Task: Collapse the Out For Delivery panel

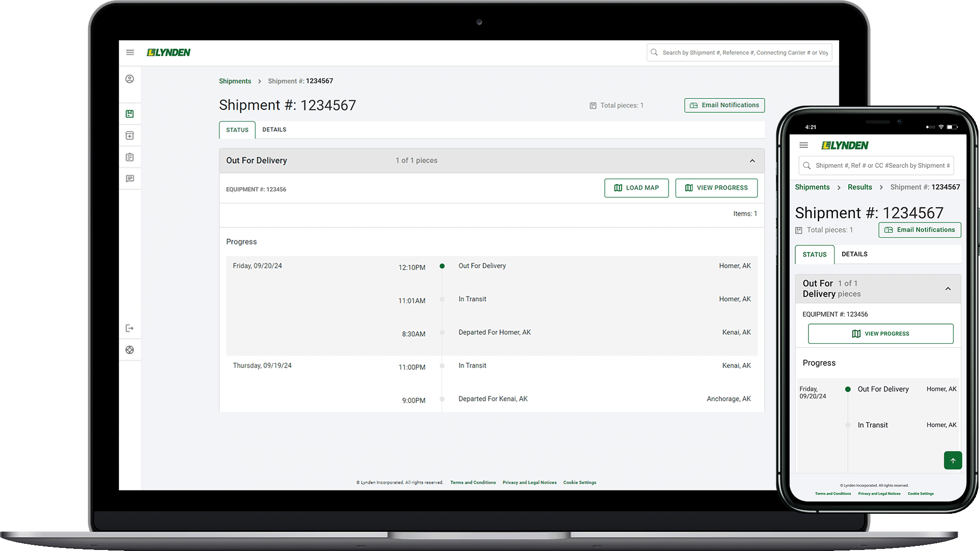Action: (752, 161)
